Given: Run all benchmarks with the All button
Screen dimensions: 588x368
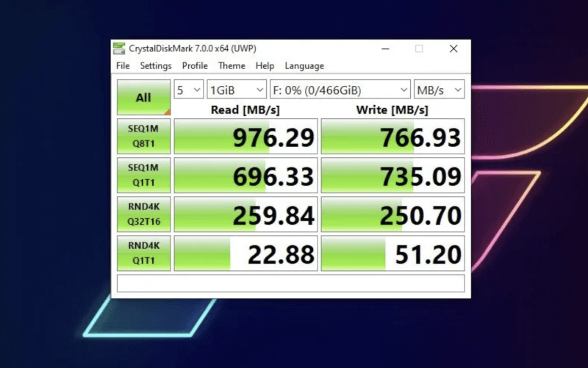Looking at the screenshot, I should pos(143,98).
